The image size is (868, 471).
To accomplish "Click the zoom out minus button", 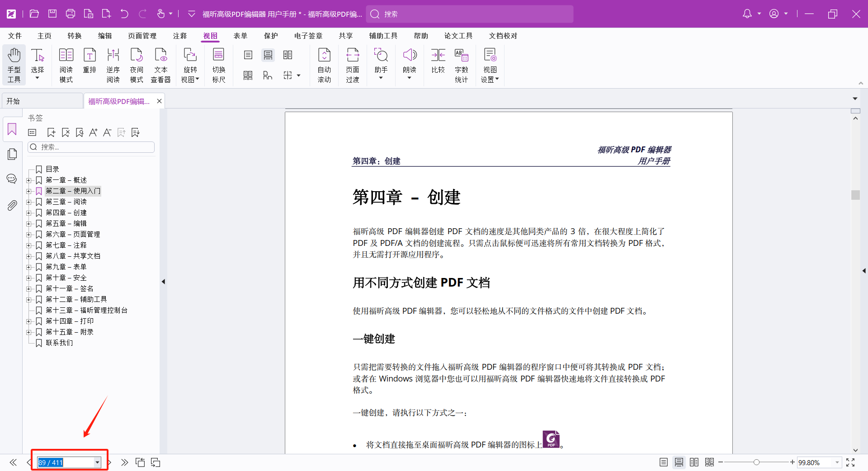I will 721,462.
